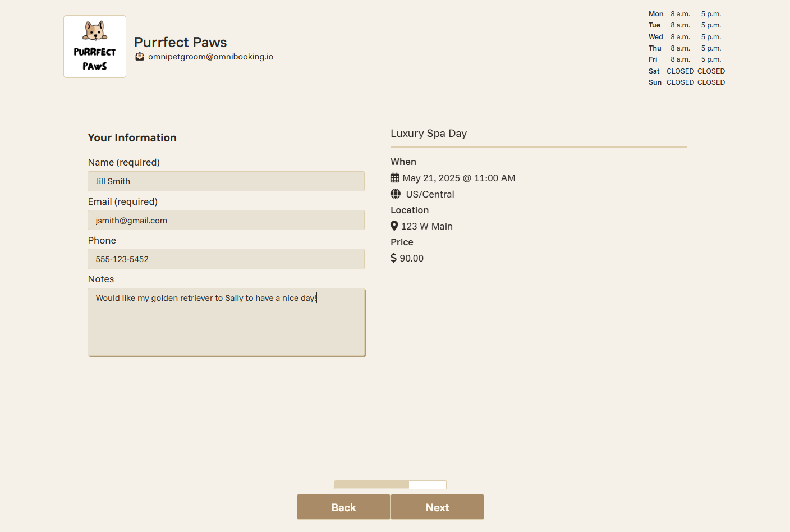This screenshot has width=790, height=532.
Task: Click the email envelope icon under Purrfect Paws
Action: point(140,57)
